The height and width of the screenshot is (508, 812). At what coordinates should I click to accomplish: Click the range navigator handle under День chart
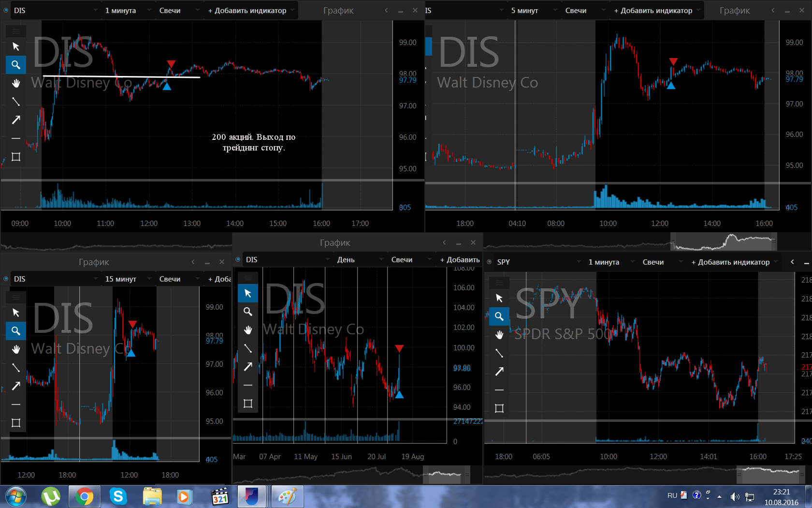[447, 475]
